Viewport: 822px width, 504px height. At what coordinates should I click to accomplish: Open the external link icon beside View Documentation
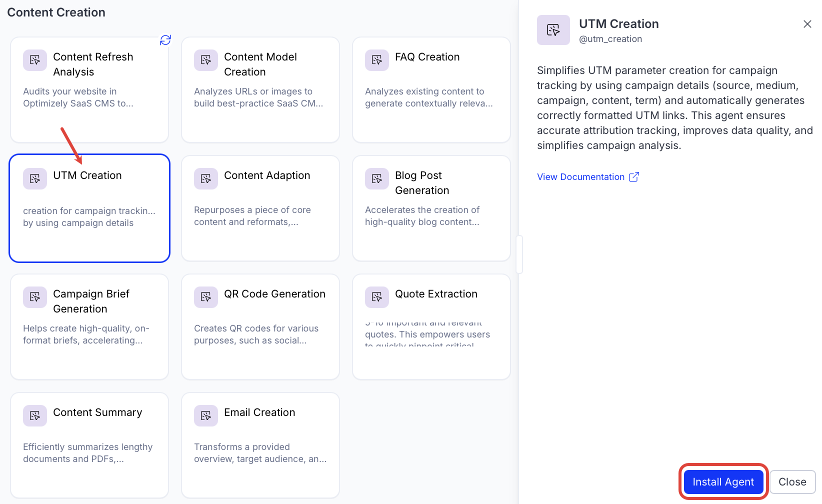pos(634,177)
